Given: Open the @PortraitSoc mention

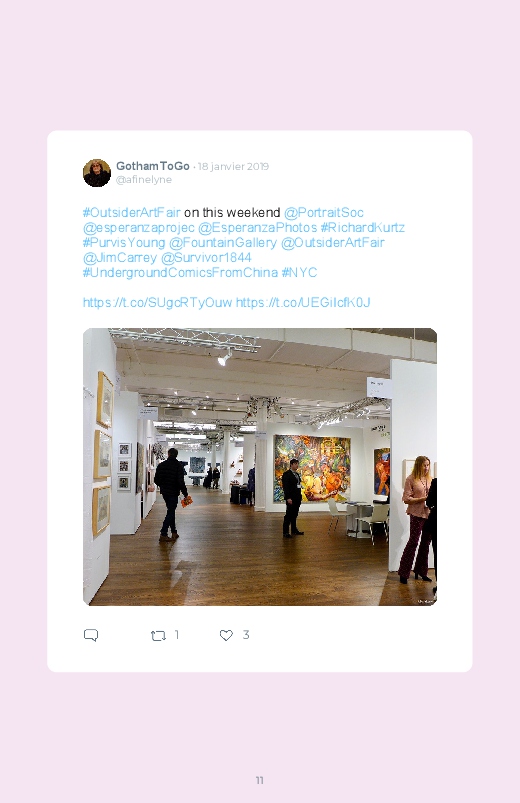Looking at the screenshot, I should tap(324, 213).
